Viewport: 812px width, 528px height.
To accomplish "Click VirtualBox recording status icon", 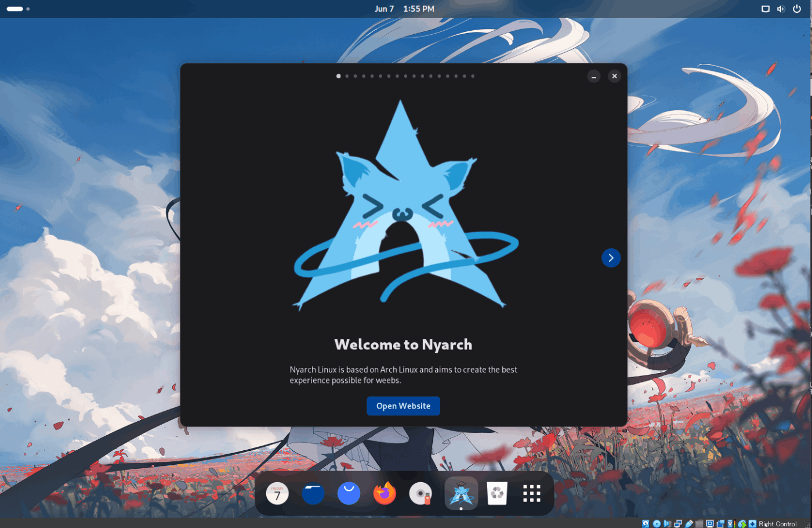I will [720, 523].
